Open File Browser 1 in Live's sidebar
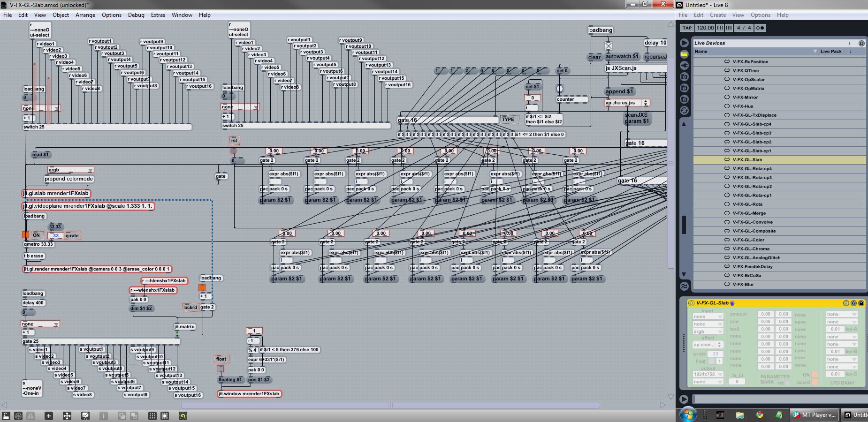The image size is (868, 422). [685, 76]
